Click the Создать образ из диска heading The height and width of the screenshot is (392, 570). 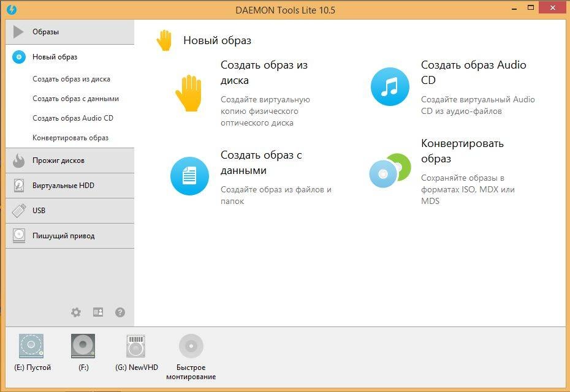(264, 72)
